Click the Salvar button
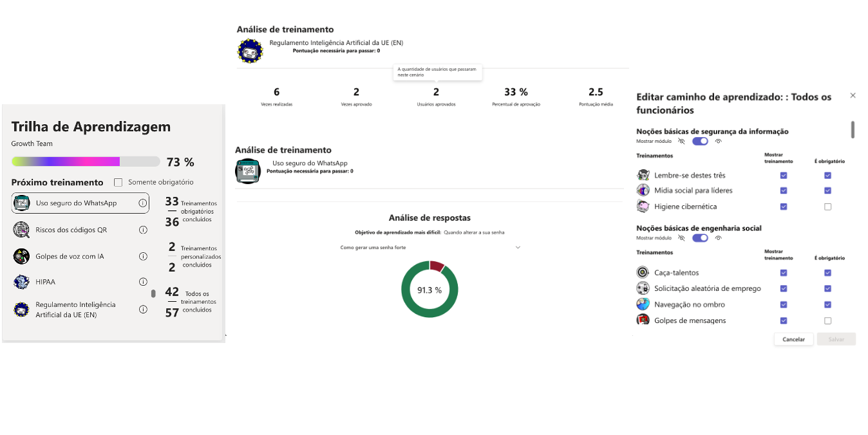This screenshot has width=868, height=435. 836,339
